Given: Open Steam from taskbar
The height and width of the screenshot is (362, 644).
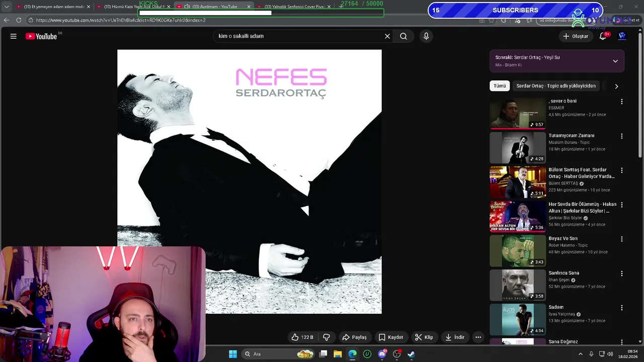Looking at the screenshot, I should coord(411,354).
